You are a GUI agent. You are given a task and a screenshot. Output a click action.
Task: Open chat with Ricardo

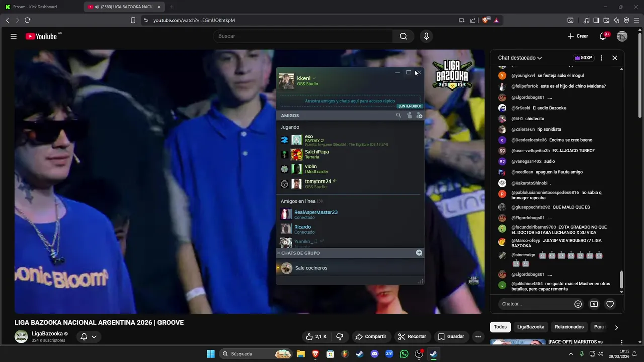coord(350,229)
